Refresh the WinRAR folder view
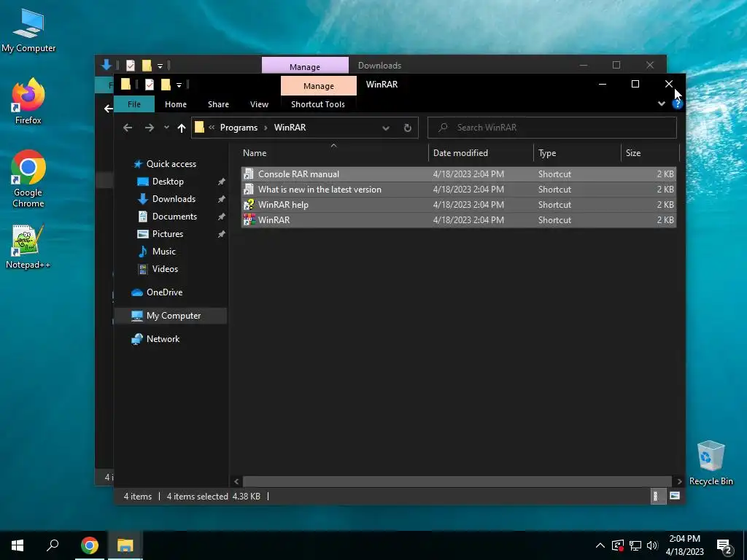Image resolution: width=747 pixels, height=560 pixels. click(x=407, y=128)
